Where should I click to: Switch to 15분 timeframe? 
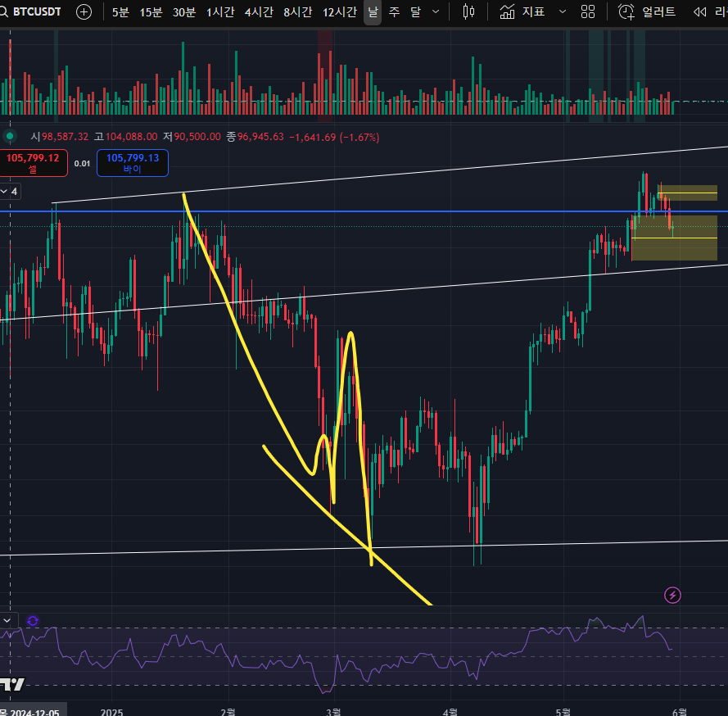(151, 12)
